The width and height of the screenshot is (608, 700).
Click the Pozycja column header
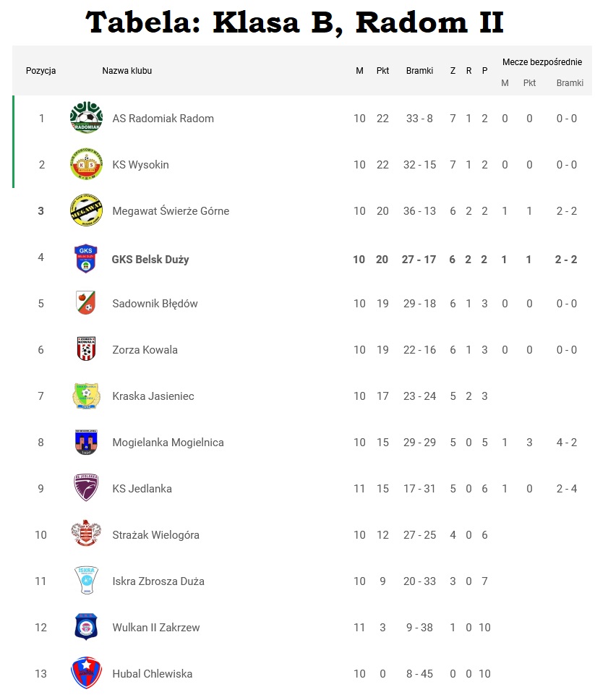41,71
